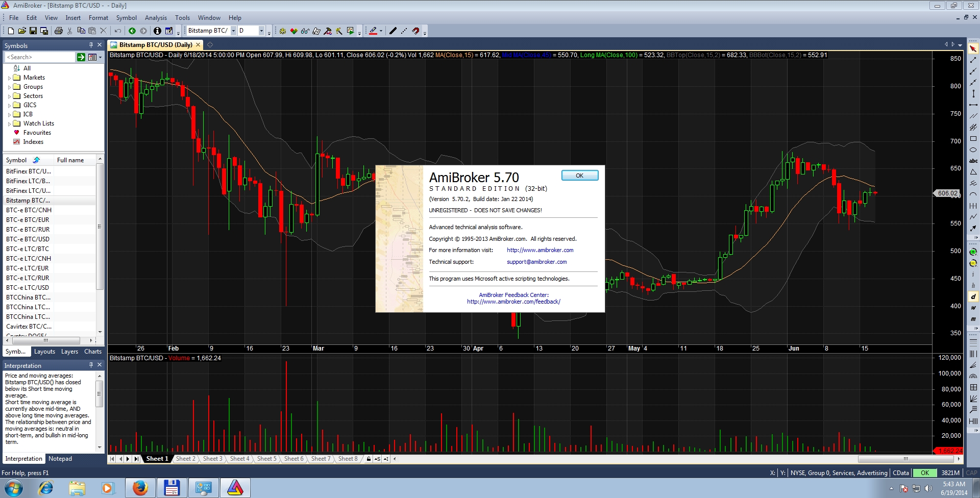The image size is (980, 498).
Task: Select the Fibonacci retracement lines tool
Action: [973, 342]
